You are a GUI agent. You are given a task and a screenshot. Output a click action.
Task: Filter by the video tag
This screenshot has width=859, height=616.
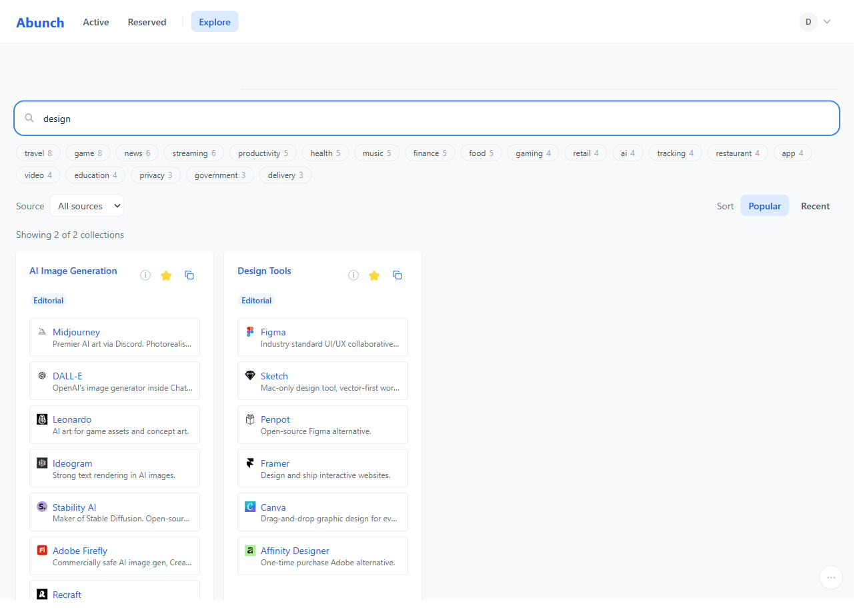tap(38, 175)
